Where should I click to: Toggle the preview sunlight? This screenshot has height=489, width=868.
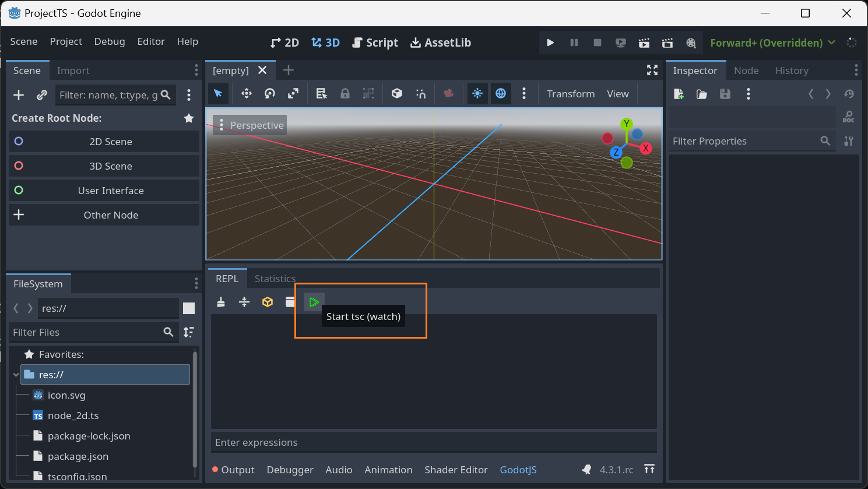[x=477, y=94]
